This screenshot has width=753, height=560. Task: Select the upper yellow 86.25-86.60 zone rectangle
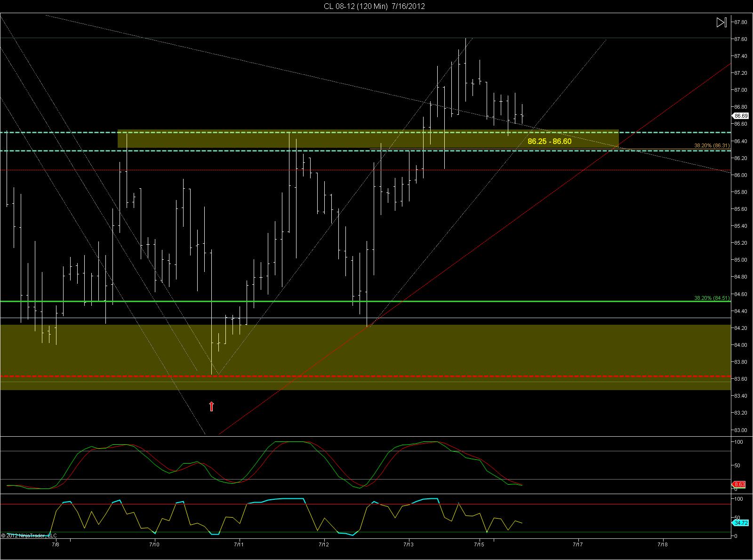(x=368, y=138)
